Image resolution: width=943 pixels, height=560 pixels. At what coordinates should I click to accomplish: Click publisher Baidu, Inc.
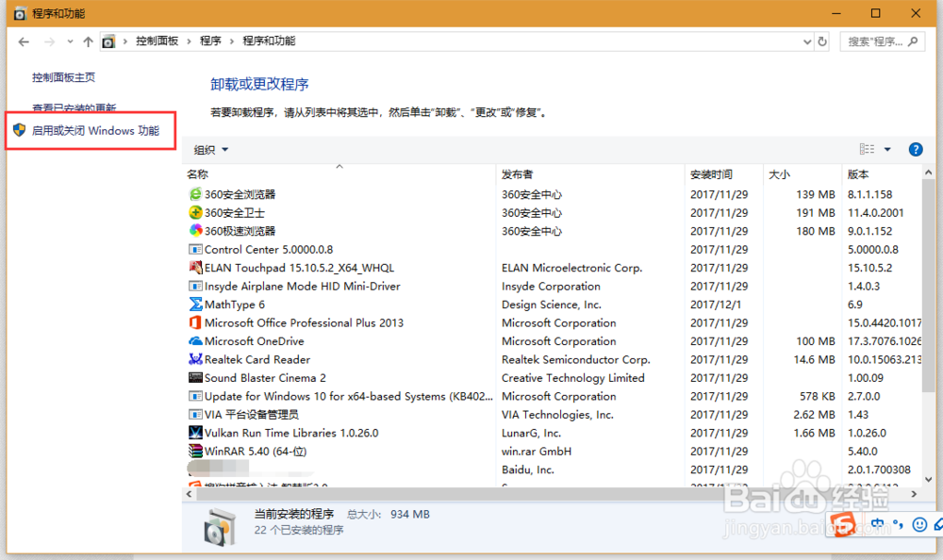point(528,469)
